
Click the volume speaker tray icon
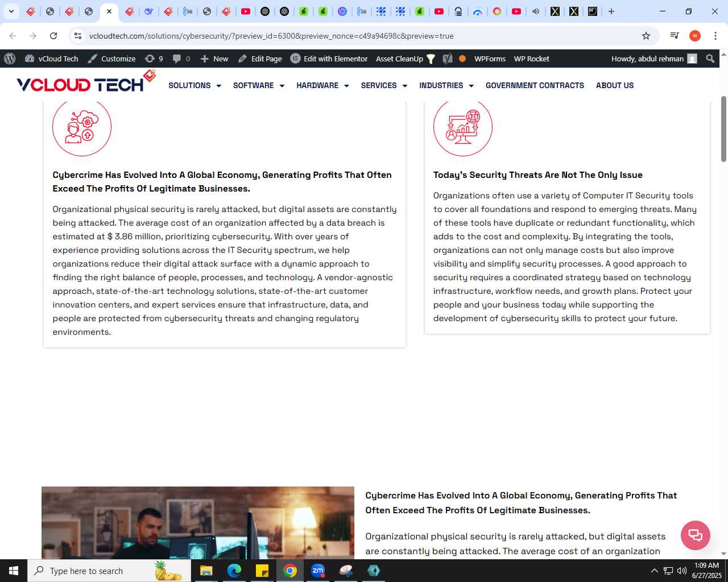pos(682,571)
